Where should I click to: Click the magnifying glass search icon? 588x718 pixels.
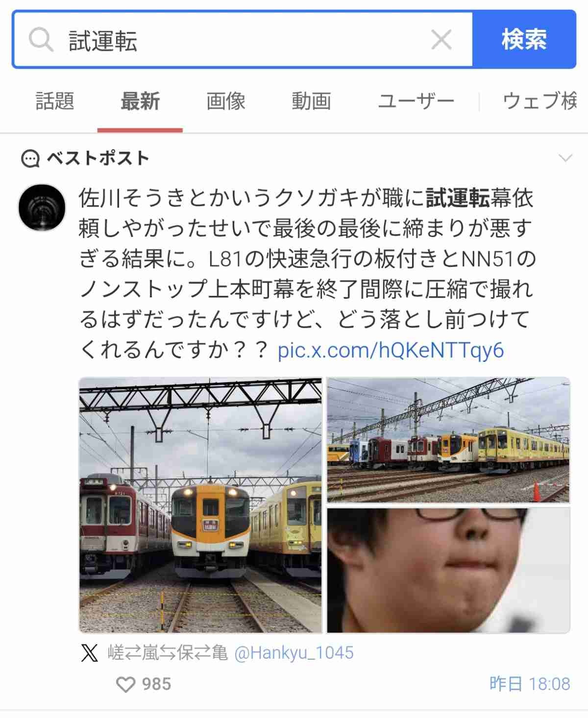(x=41, y=40)
